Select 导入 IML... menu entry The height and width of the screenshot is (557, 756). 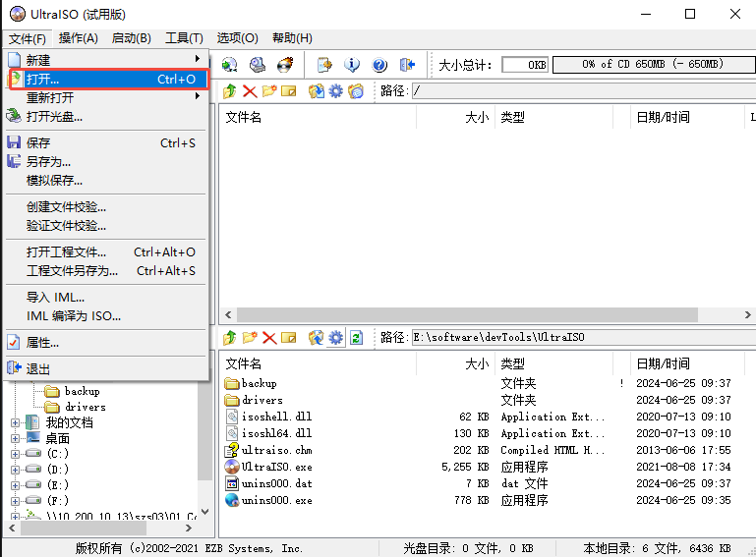[106, 298]
